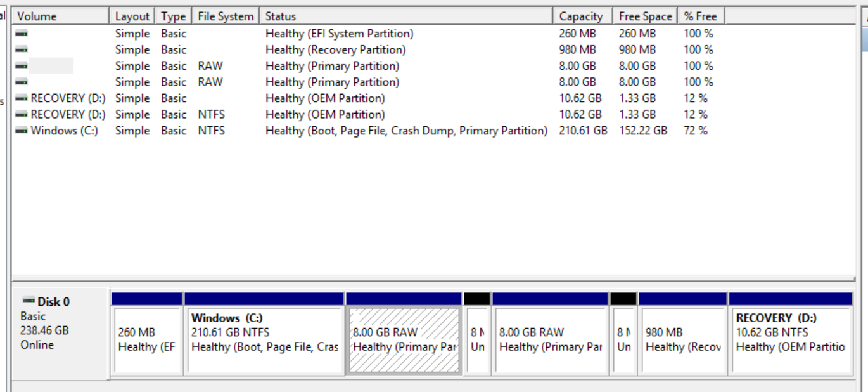Click the Windows (C:) volume drive icon
The width and height of the screenshot is (868, 392).
tap(22, 131)
